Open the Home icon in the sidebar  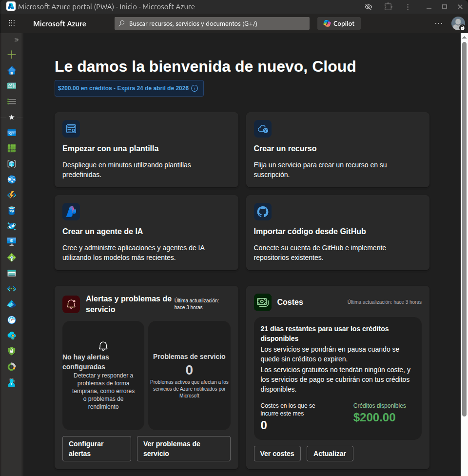(x=12, y=70)
